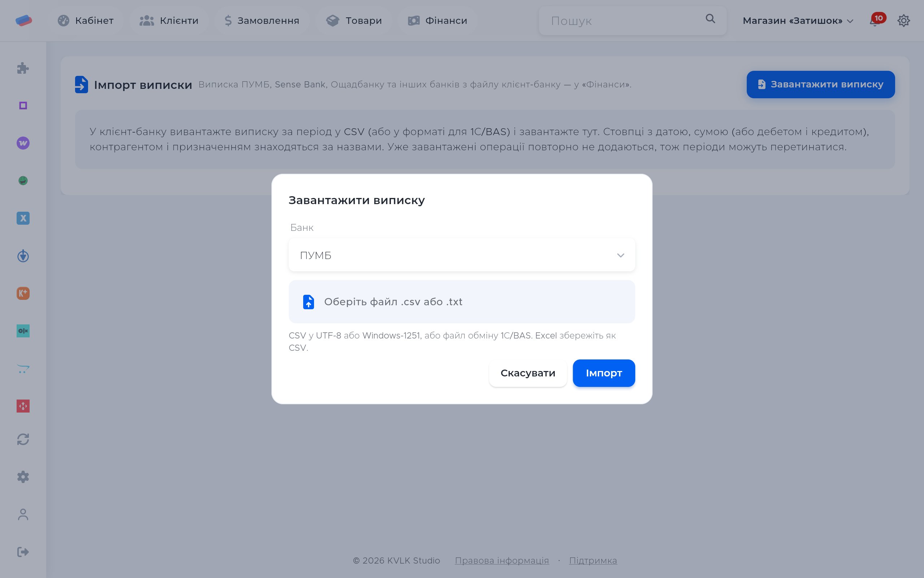Open settings gear in the top right
The image size is (924, 578).
[903, 21]
